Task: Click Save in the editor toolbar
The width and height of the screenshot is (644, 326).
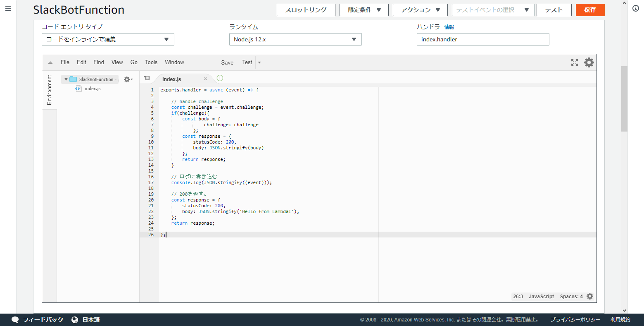Action: point(227,62)
